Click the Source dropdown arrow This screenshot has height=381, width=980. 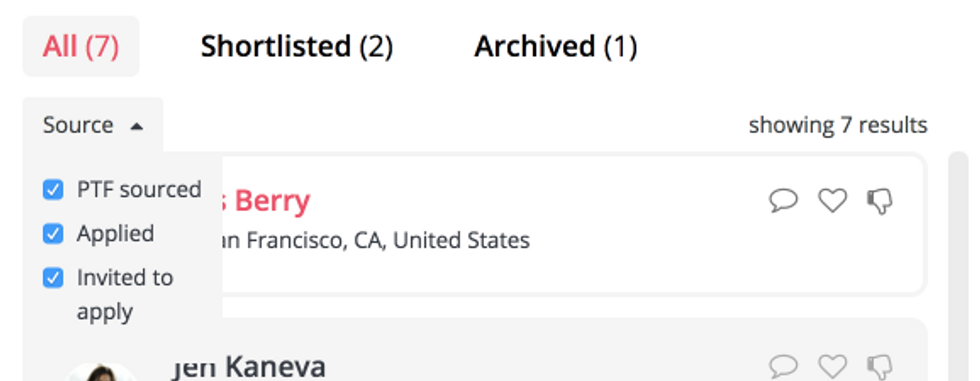(x=136, y=127)
